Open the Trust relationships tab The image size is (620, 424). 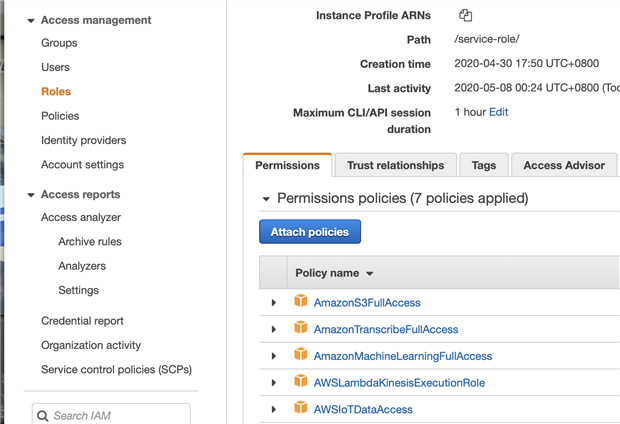point(395,165)
